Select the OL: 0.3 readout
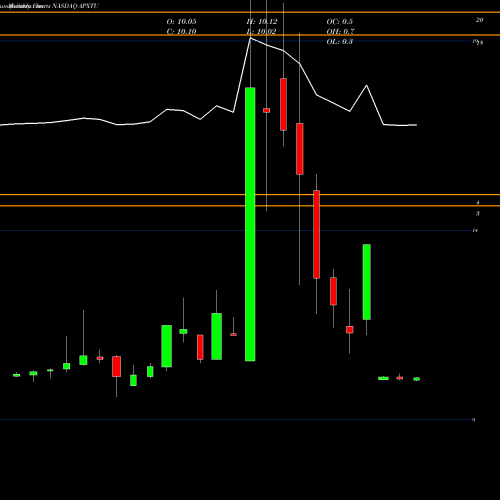Screen dimensions: 500x500 pos(339,42)
